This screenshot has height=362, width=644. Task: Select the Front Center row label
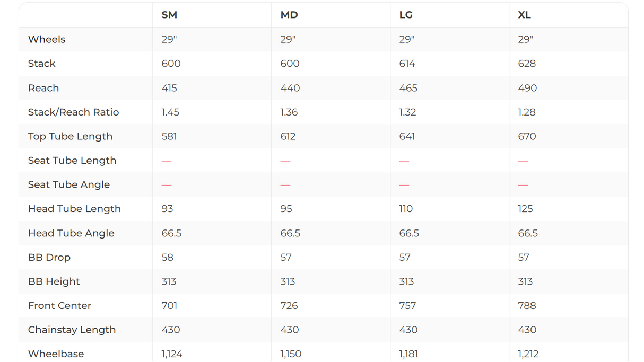coord(59,305)
